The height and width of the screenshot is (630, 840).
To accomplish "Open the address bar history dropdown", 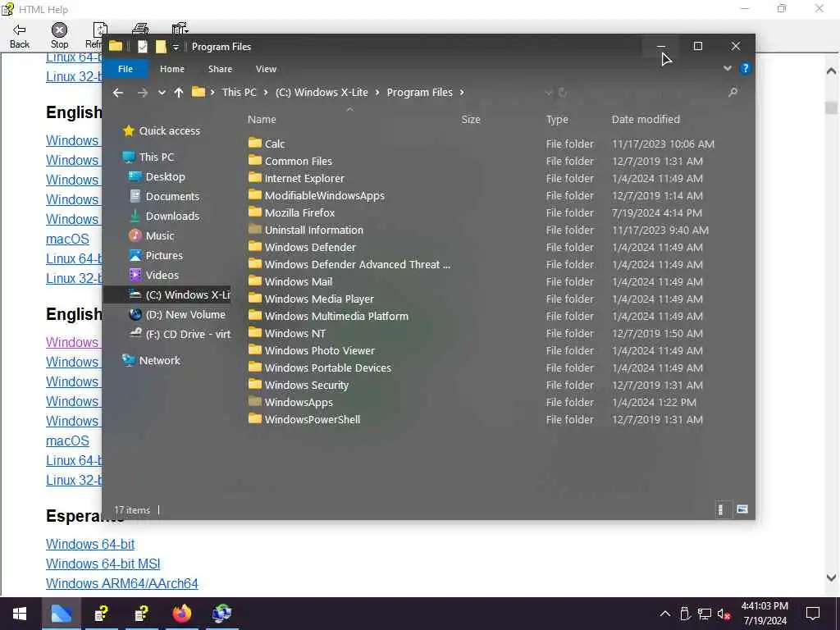I will [x=548, y=93].
